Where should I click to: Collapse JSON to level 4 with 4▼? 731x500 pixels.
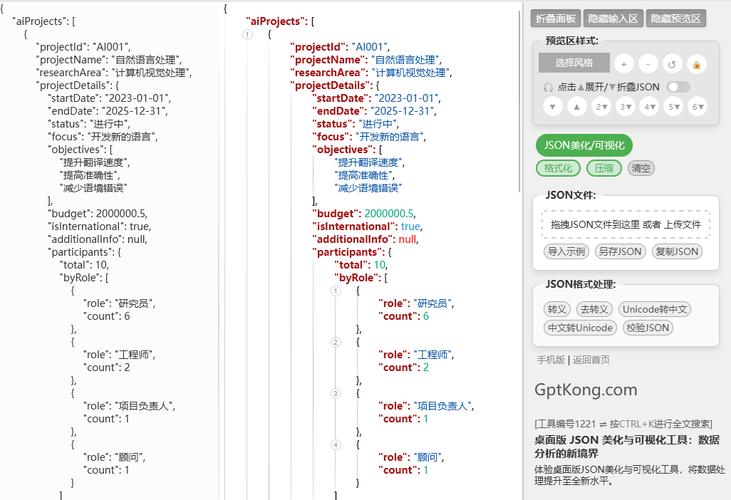pyautogui.click(x=649, y=107)
